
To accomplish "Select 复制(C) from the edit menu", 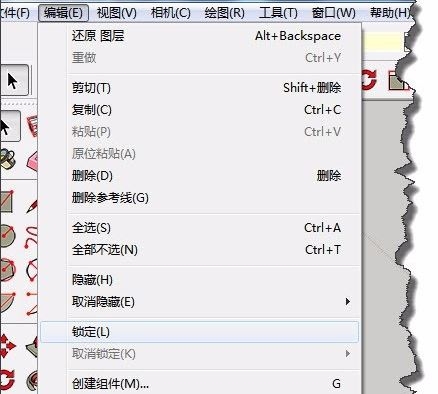I will coord(200,110).
